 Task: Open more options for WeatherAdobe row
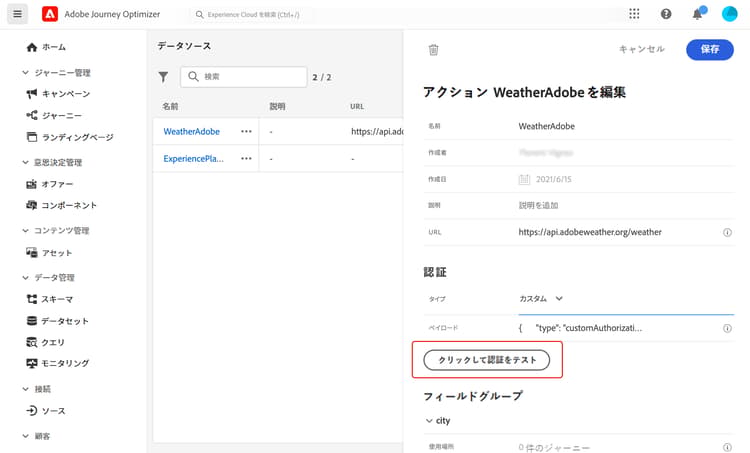(x=246, y=131)
